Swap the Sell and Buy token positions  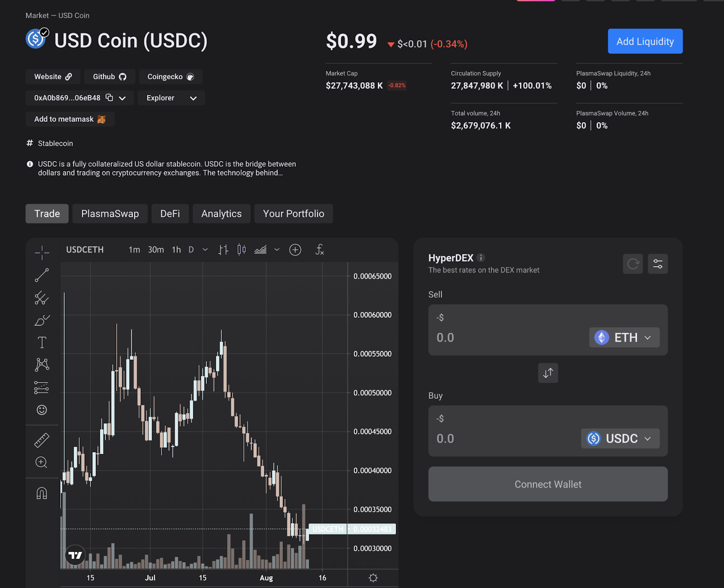pos(548,373)
